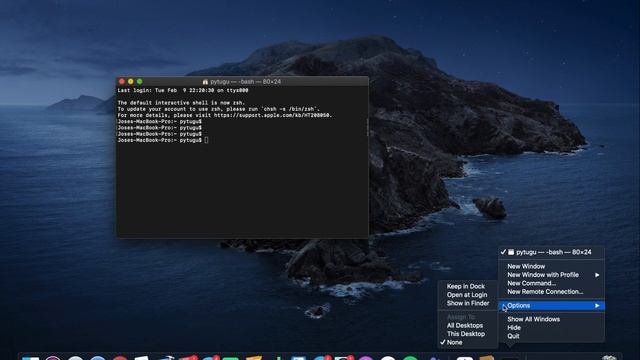The width and height of the screenshot is (640, 360).
Task: Enable Open at Login option
Action: (x=468, y=295)
